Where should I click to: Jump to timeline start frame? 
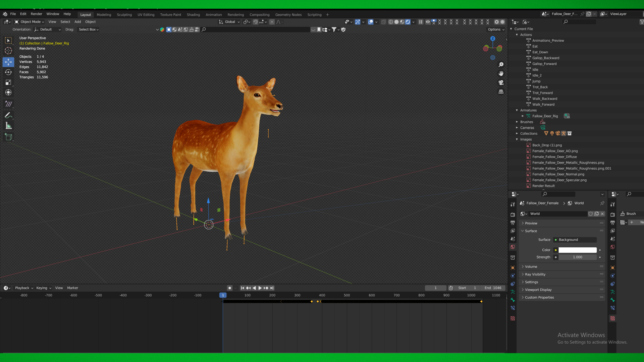click(x=243, y=288)
